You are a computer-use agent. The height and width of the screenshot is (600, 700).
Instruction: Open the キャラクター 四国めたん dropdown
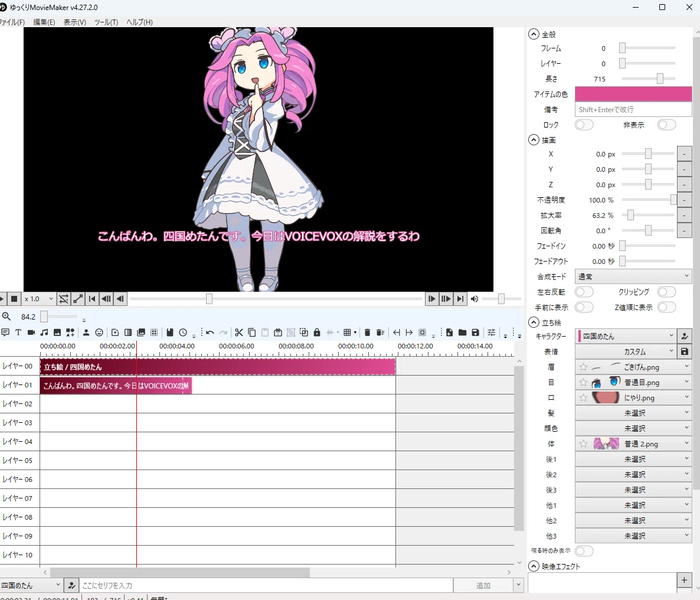coord(626,336)
